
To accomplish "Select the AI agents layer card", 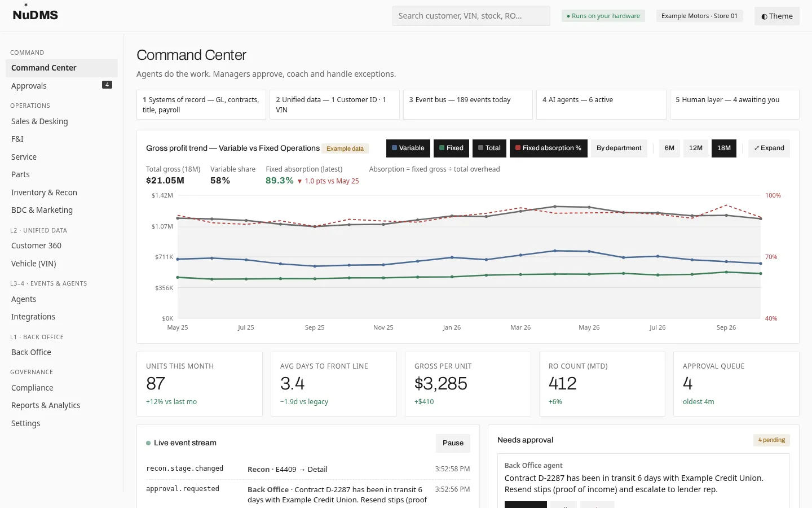I will click(x=601, y=104).
